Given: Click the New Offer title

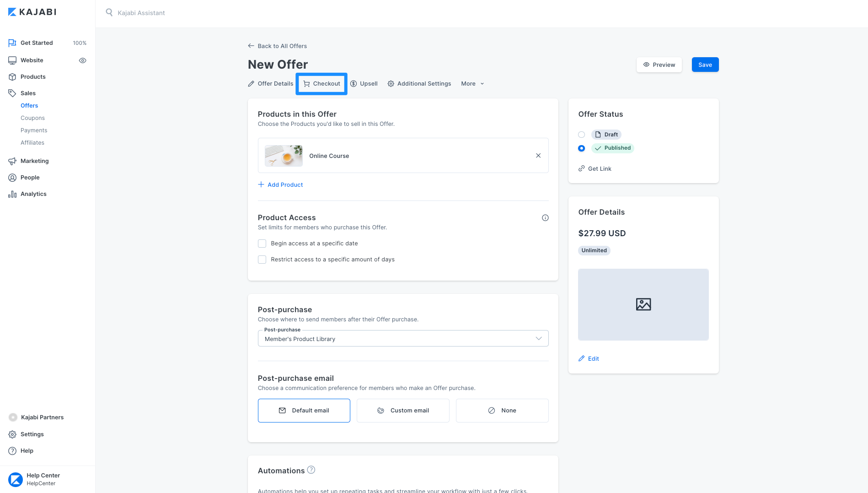Looking at the screenshot, I should pos(278,65).
